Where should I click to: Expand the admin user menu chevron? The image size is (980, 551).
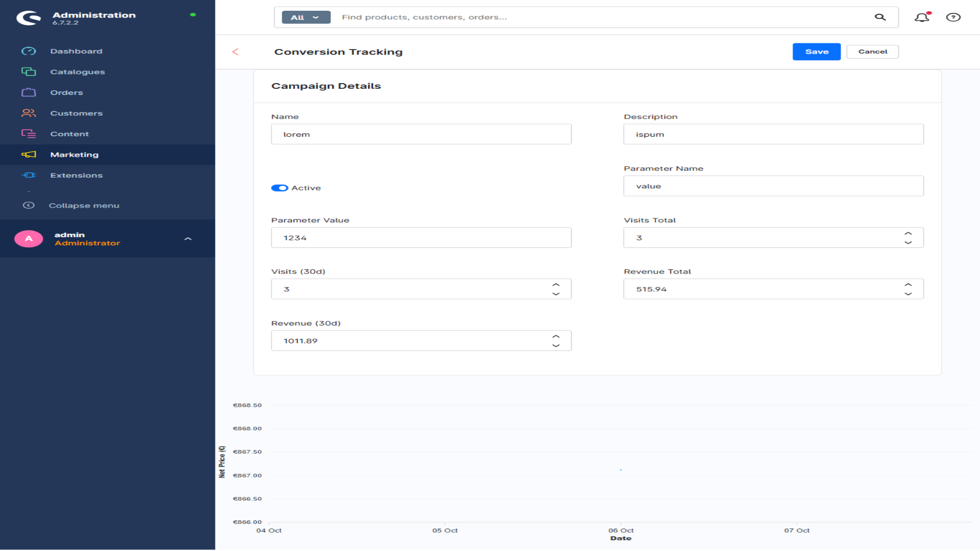point(188,239)
